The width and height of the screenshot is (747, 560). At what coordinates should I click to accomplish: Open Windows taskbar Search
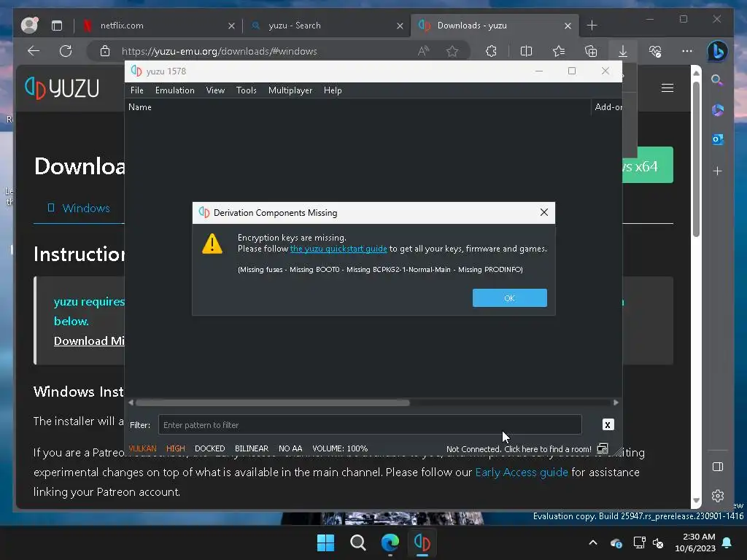tap(357, 542)
